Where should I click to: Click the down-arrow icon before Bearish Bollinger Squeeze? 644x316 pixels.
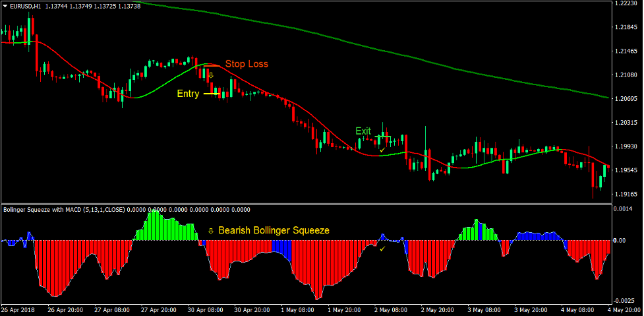[211, 231]
